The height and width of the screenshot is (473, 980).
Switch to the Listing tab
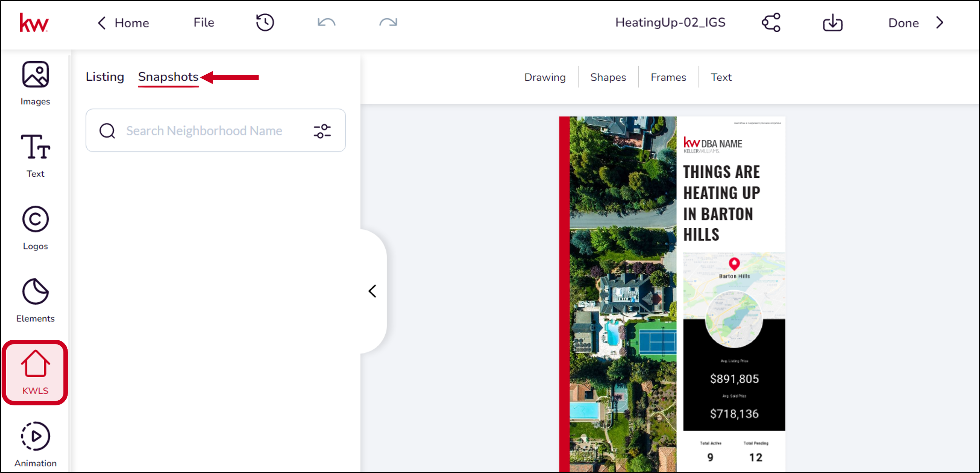(x=105, y=77)
